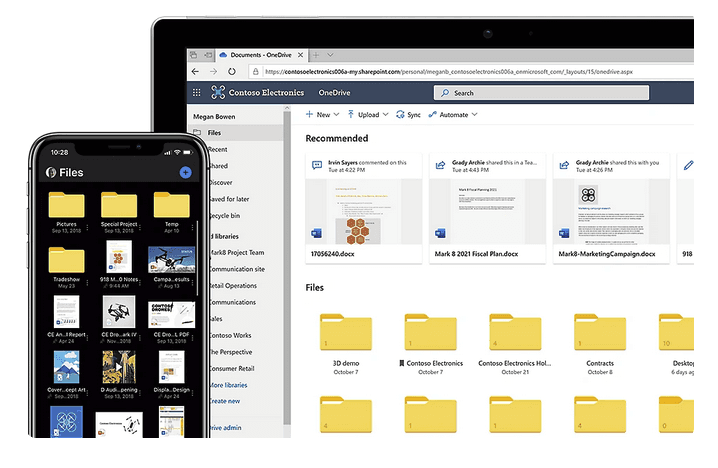This screenshot has width=718, height=468.
Task: Select Saved for later in the sidebar
Action: click(x=229, y=199)
